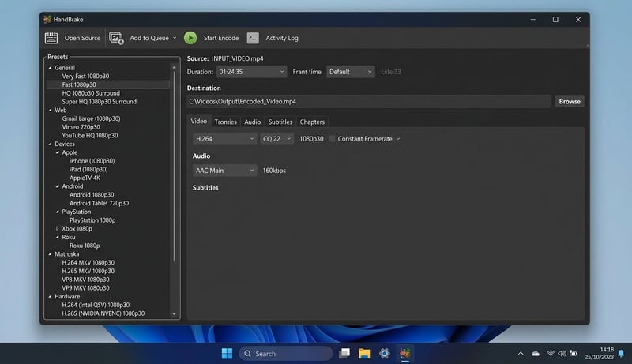Select the Super HQ 1080p30 Surround preset

tap(100, 102)
